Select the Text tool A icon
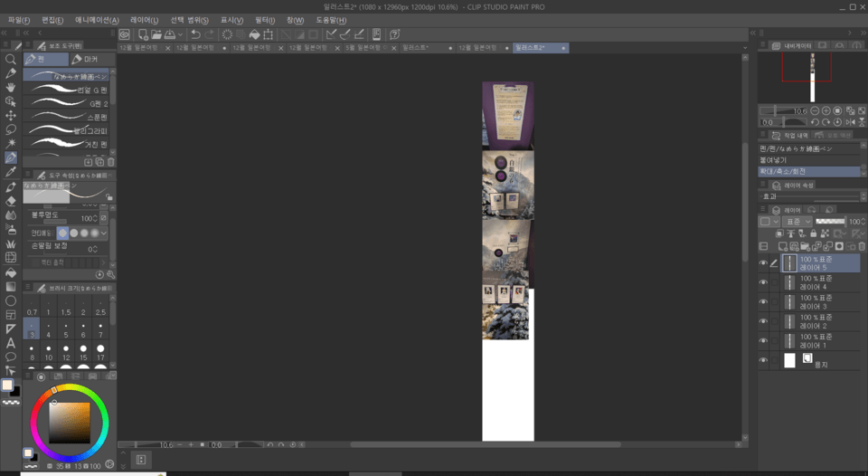Image resolution: width=868 pixels, height=476 pixels. coord(10,343)
